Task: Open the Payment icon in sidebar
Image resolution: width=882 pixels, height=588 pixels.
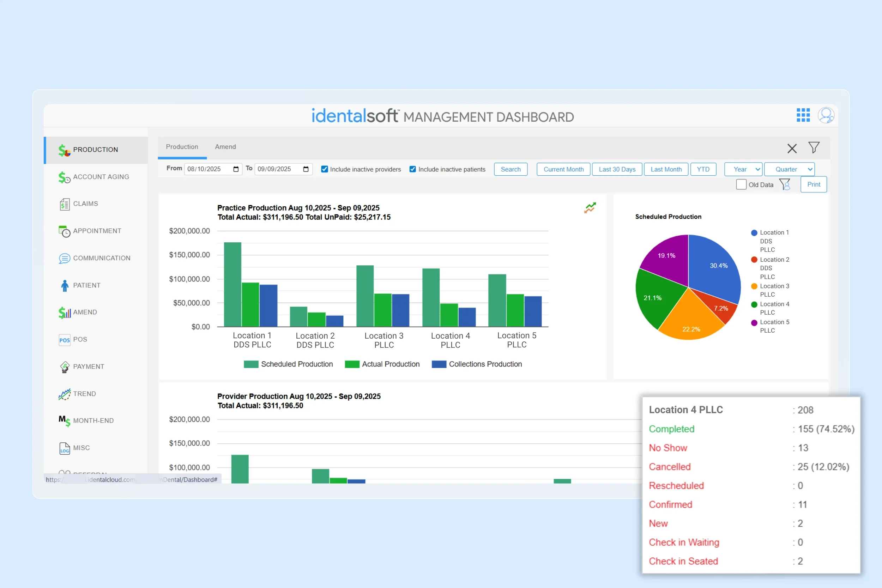Action: (x=65, y=367)
